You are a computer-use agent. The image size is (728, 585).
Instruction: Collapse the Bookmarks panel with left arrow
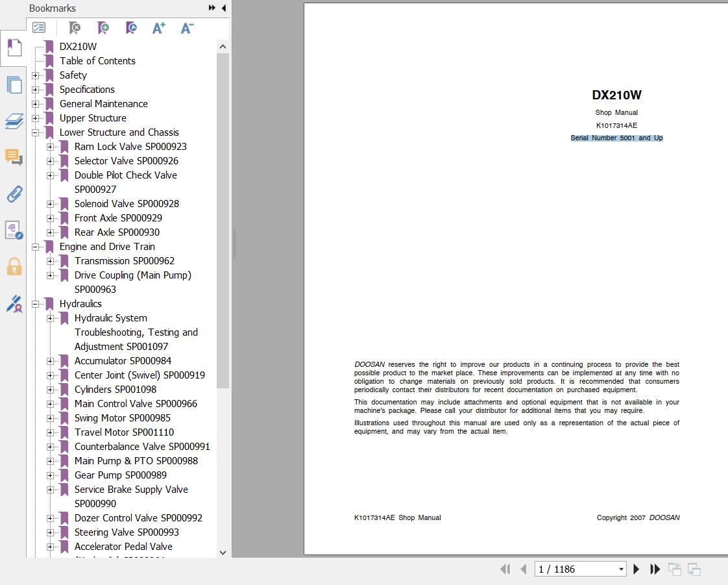point(224,8)
